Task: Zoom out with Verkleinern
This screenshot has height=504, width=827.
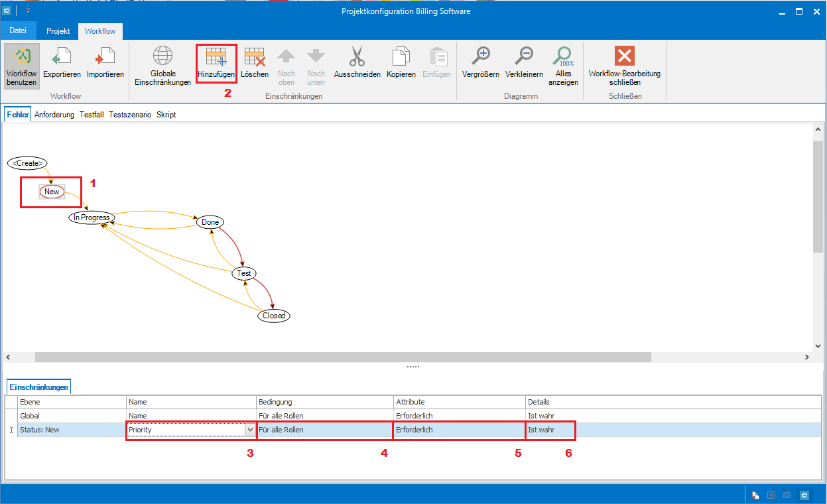Action: [524, 58]
